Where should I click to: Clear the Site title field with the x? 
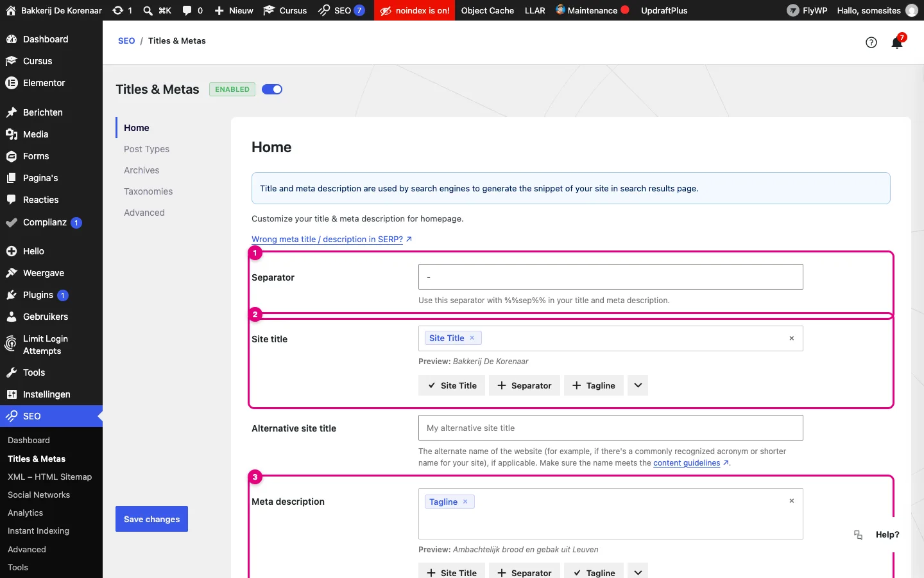pos(792,338)
